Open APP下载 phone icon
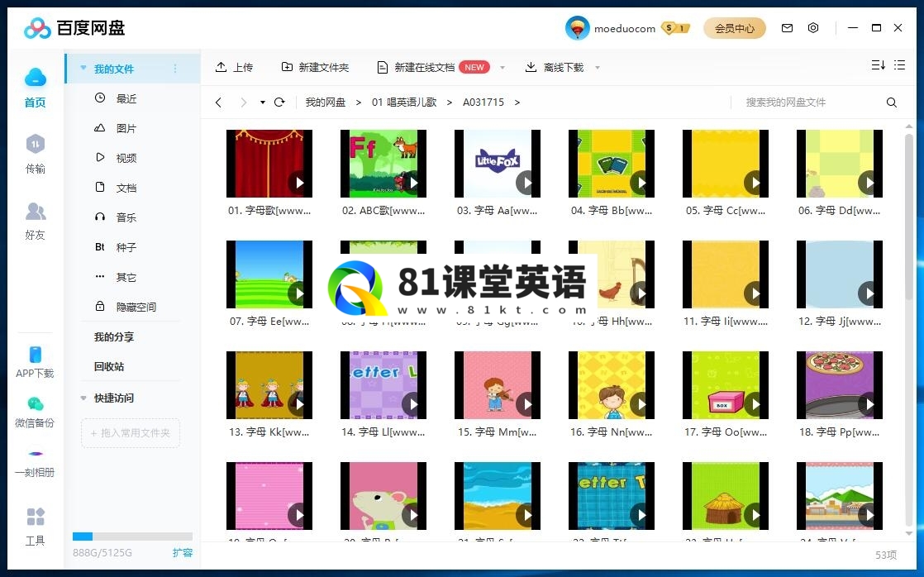924x577 pixels. (x=36, y=355)
